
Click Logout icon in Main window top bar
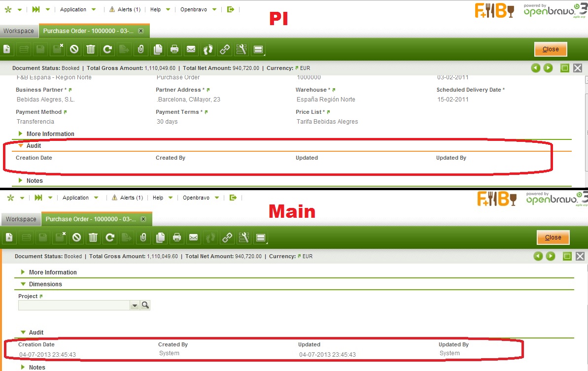click(233, 198)
